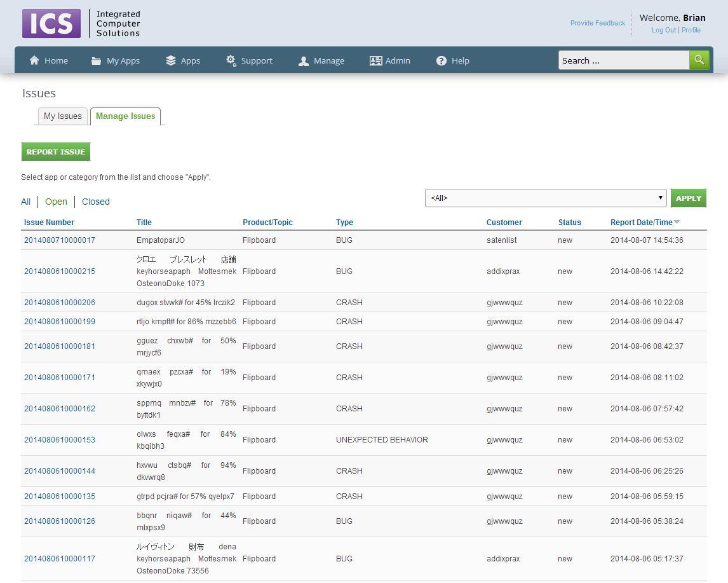The width and height of the screenshot is (728, 583).
Task: Click the date 2014-08-06 14:42:22
Action: click(647, 271)
